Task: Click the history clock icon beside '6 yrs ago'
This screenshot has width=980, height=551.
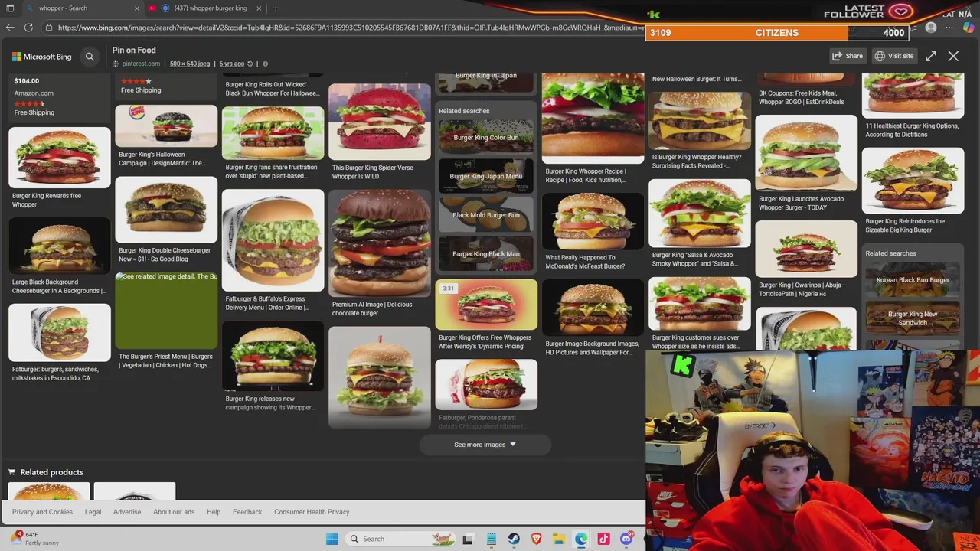Action: click(x=250, y=64)
